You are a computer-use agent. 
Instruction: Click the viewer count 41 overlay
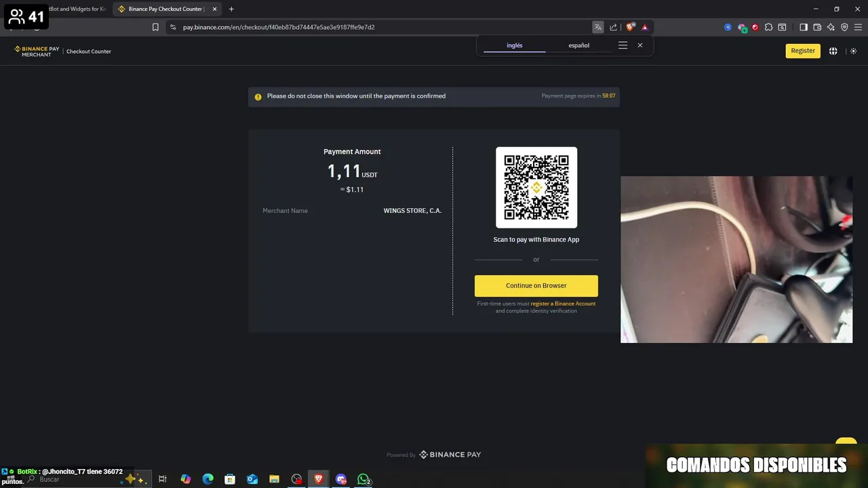coord(26,16)
